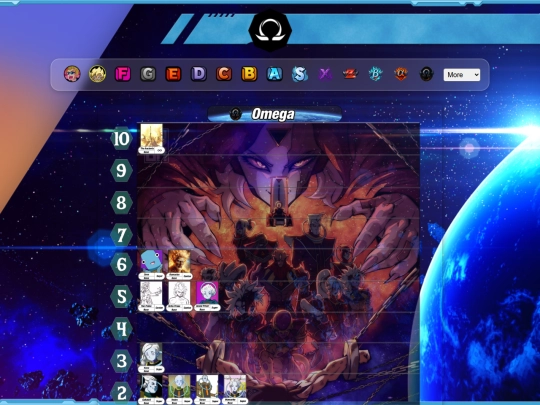
Task: Open the blue-faced character card in row 6
Action: [x=152, y=264]
